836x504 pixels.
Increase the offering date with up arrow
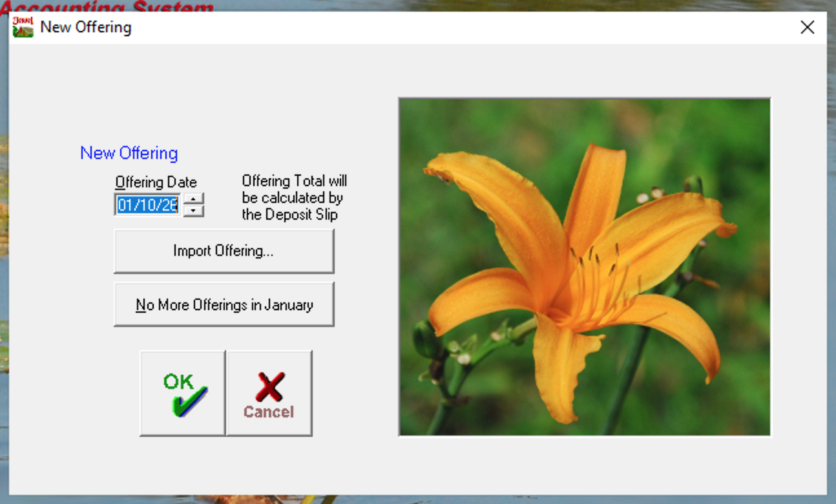194,199
